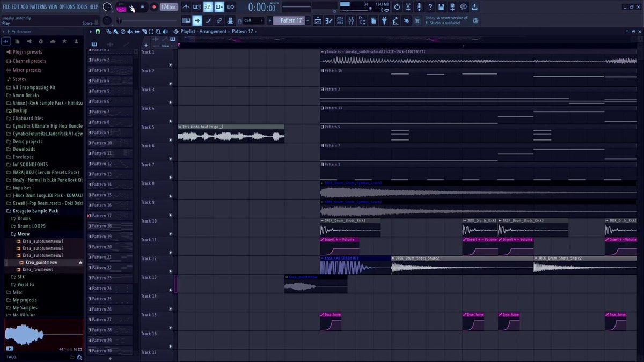644x362 pixels.
Task: Mute Track 5 using its dot
Action: 171,140
